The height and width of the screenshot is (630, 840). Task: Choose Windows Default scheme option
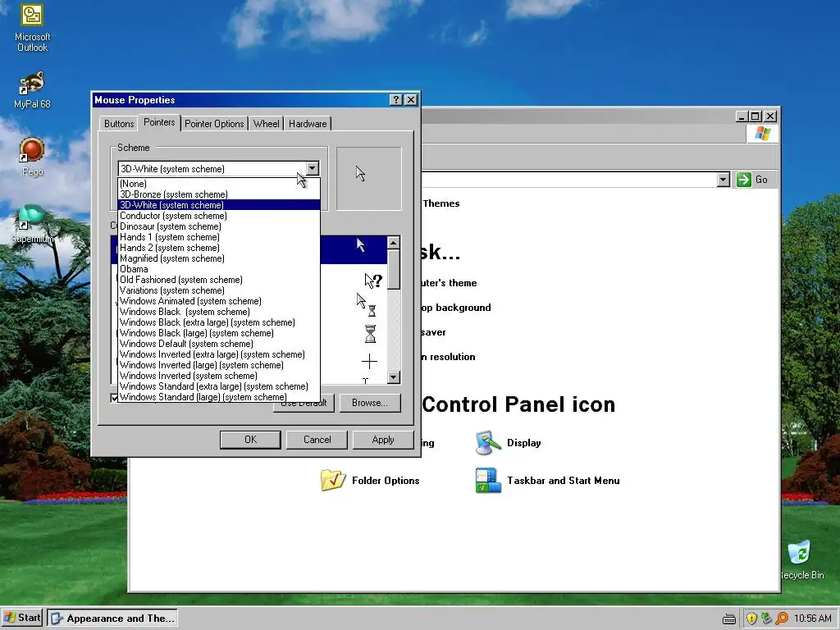218,344
